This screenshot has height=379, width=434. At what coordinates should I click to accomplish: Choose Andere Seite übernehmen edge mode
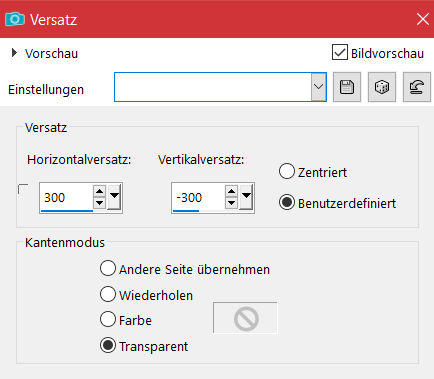pyautogui.click(x=108, y=268)
